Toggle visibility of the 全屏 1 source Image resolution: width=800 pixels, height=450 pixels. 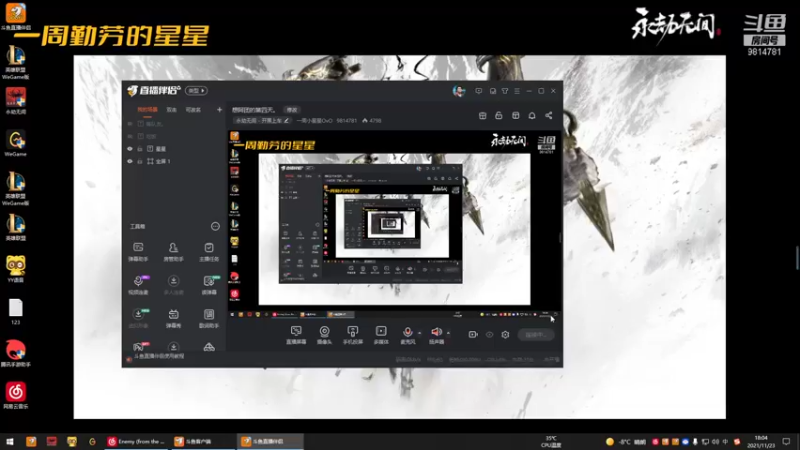130,161
